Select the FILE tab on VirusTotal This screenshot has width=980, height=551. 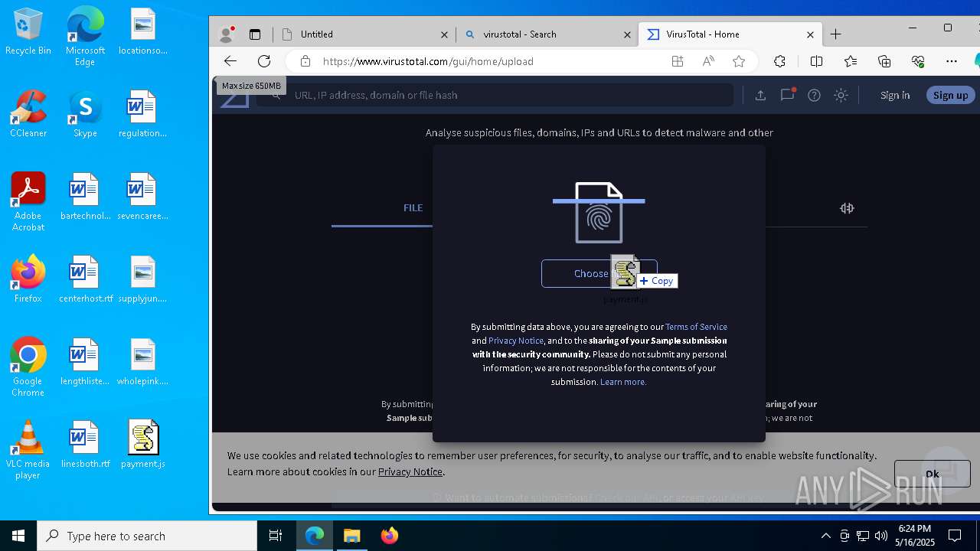413,208
